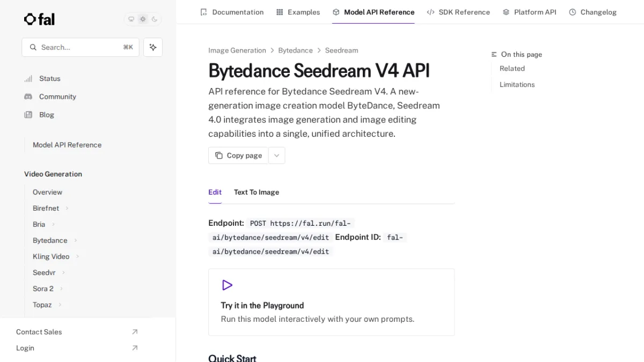Click the Bytedance Seedream V4 API title

tap(319, 71)
